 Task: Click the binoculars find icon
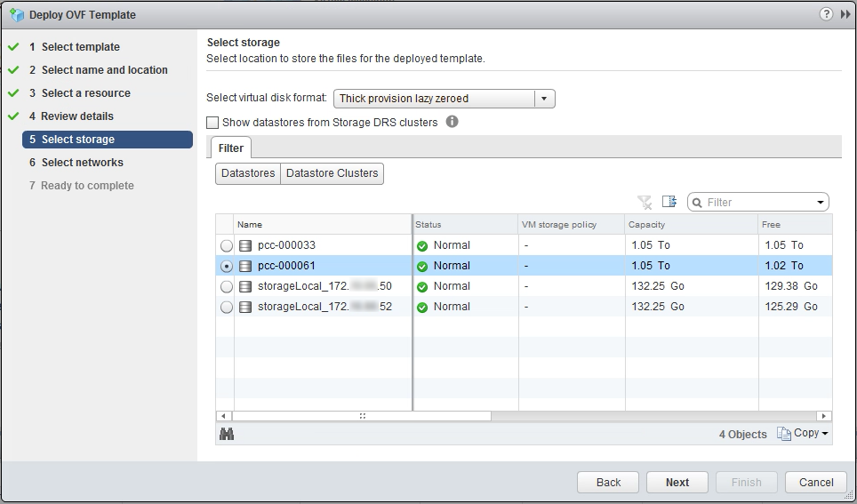point(226,434)
